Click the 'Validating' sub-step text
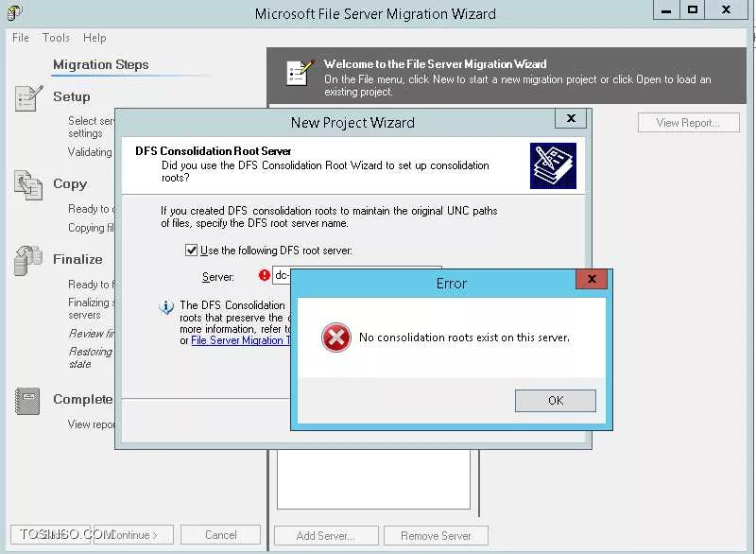This screenshot has height=554, width=756. pyautogui.click(x=90, y=152)
